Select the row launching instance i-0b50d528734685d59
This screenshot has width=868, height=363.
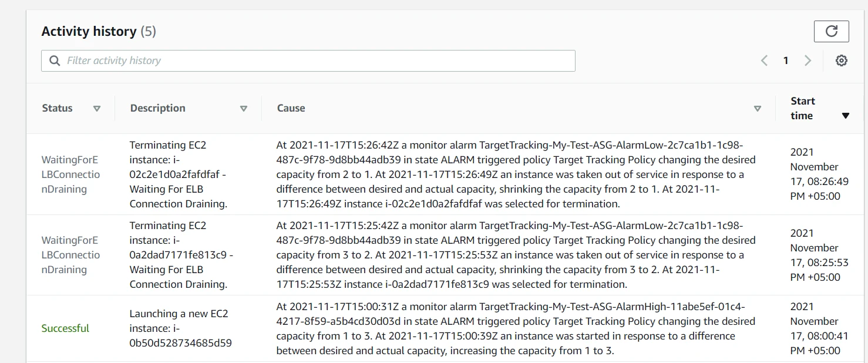pos(179,328)
